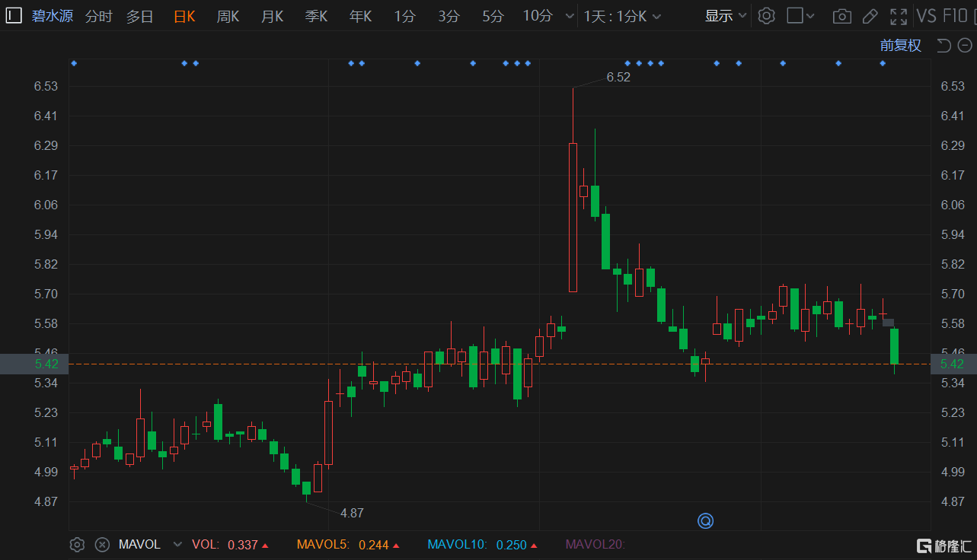977x560 pixels.
Task: Click the 碧水源 stock name
Action: coord(53,16)
